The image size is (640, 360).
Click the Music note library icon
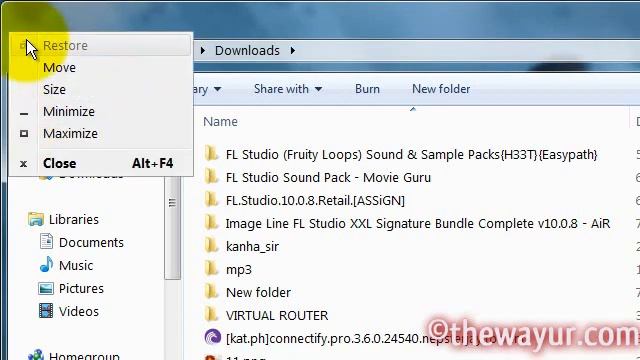pos(46,264)
